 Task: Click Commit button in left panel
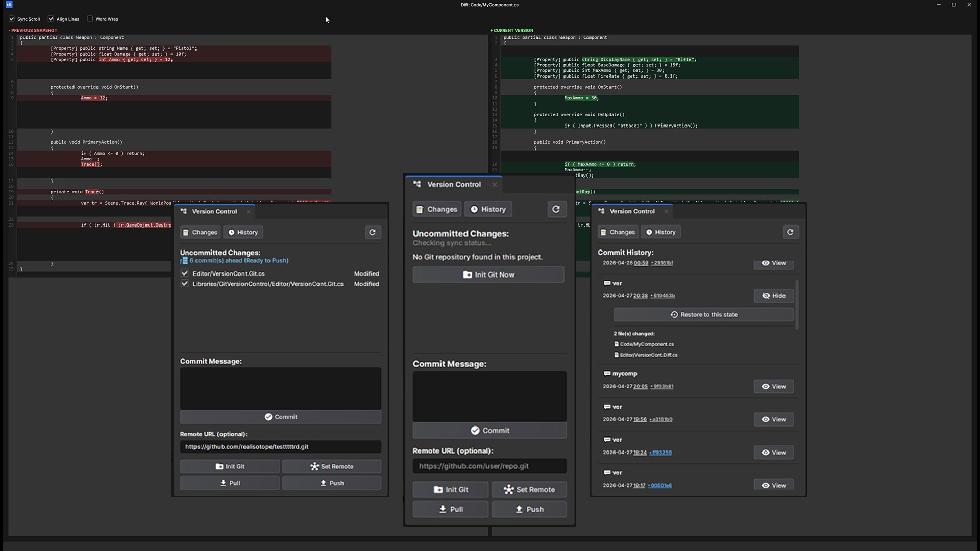[281, 417]
